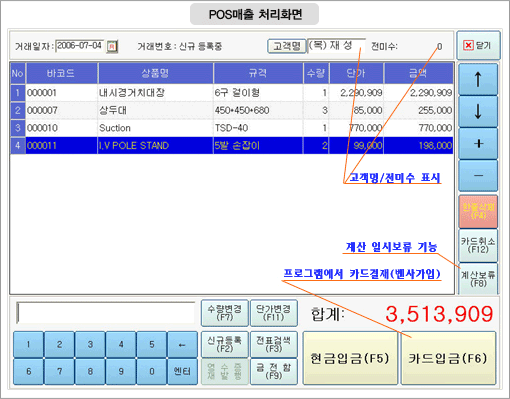Click the barcode cell 000011
The image size is (510, 399).
coord(61,146)
